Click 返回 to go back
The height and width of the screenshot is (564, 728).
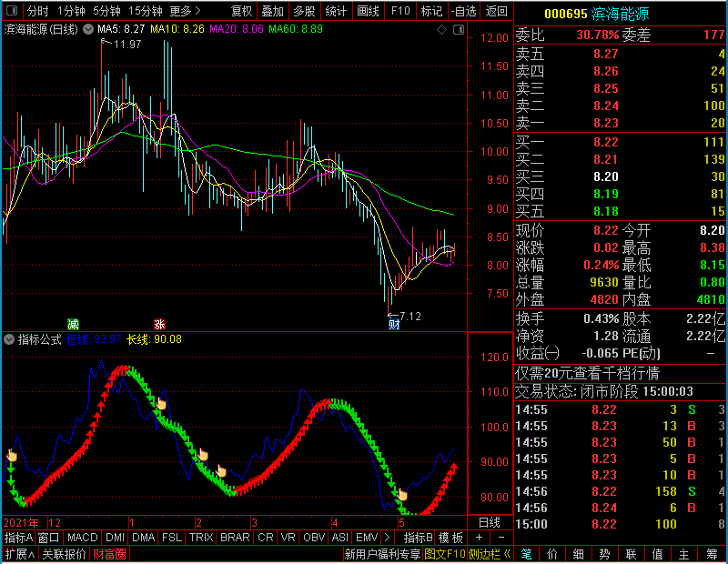pos(496,11)
